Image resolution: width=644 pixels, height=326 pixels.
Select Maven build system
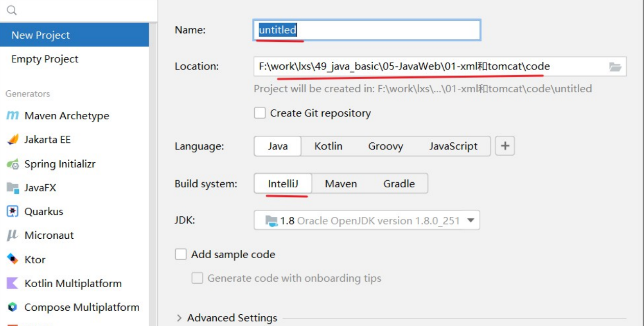pyautogui.click(x=341, y=184)
